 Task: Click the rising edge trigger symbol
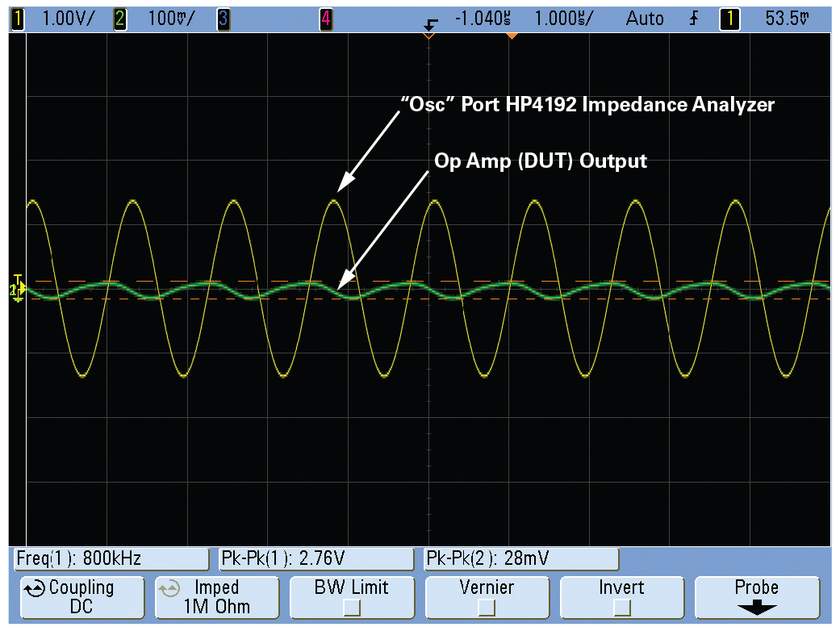(x=694, y=19)
